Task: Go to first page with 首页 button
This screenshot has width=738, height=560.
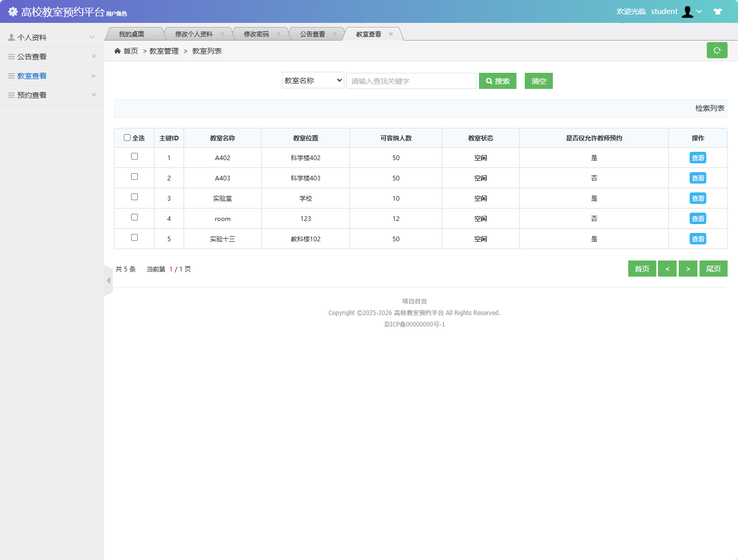Action: coord(642,269)
